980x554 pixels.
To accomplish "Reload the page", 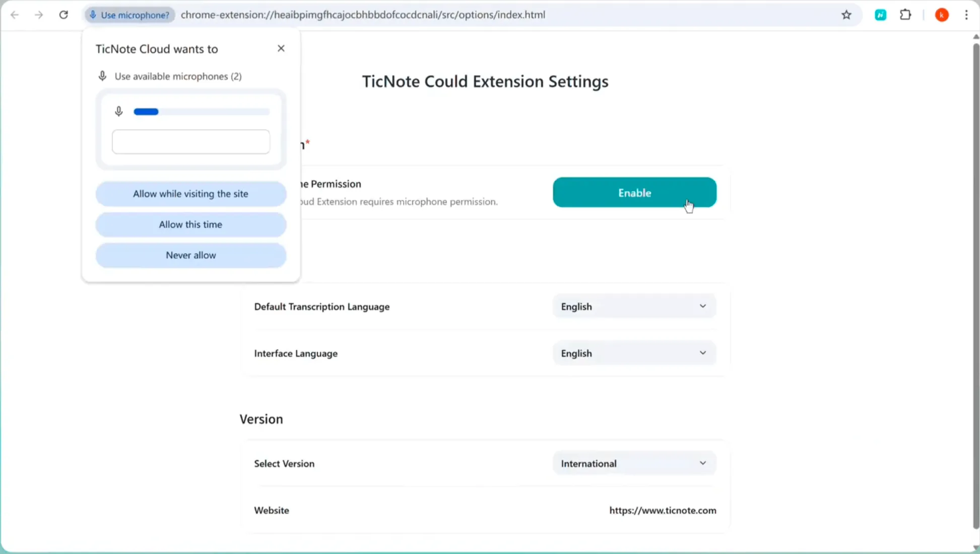I will pyautogui.click(x=64, y=15).
